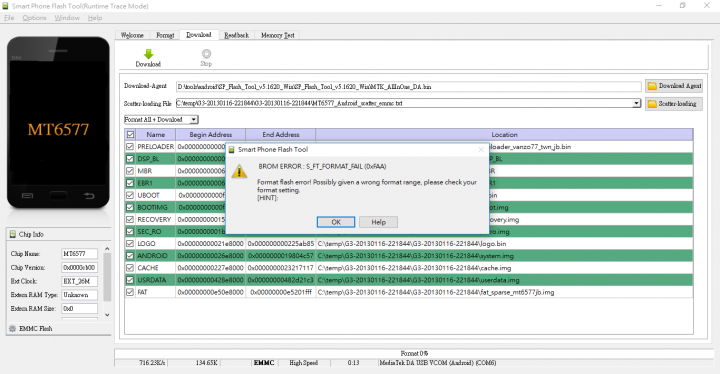Image resolution: width=720 pixels, height=374 pixels.
Task: Click the Extern RAM Size field
Action: coord(79,309)
